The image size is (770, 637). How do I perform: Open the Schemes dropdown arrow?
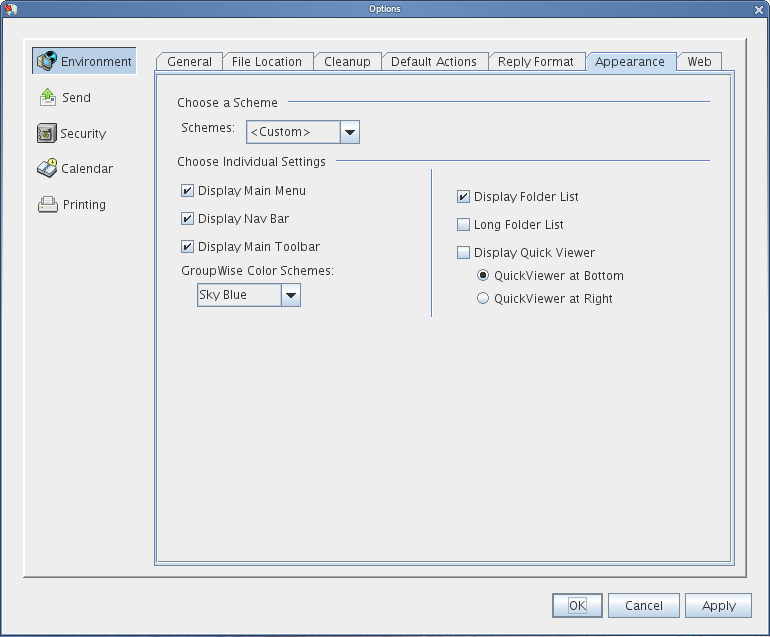point(350,132)
